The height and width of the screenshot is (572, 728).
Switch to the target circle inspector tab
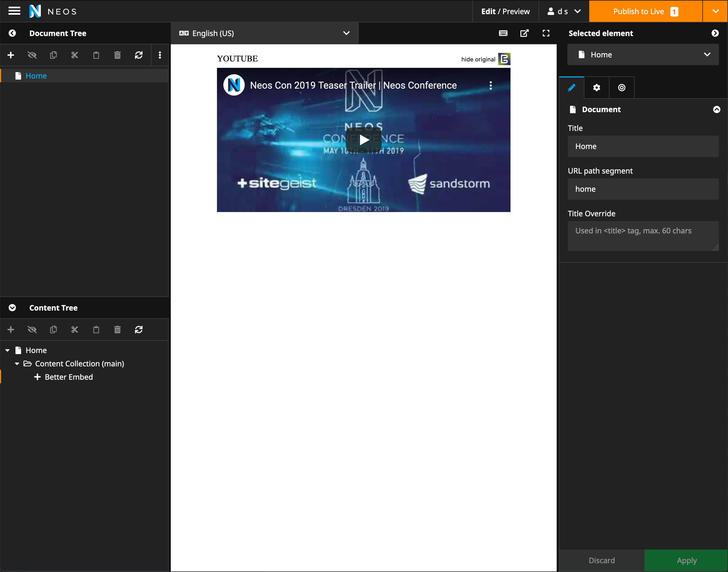[x=621, y=88]
